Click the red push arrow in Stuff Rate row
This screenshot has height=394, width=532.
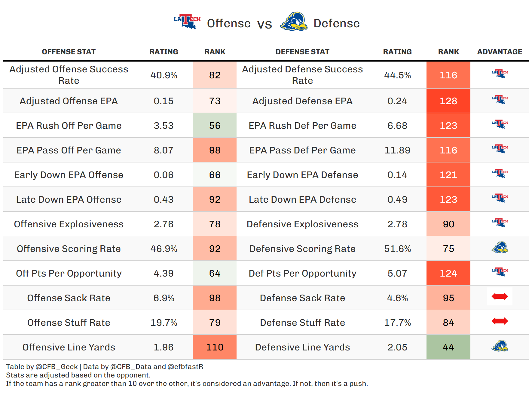[500, 321]
